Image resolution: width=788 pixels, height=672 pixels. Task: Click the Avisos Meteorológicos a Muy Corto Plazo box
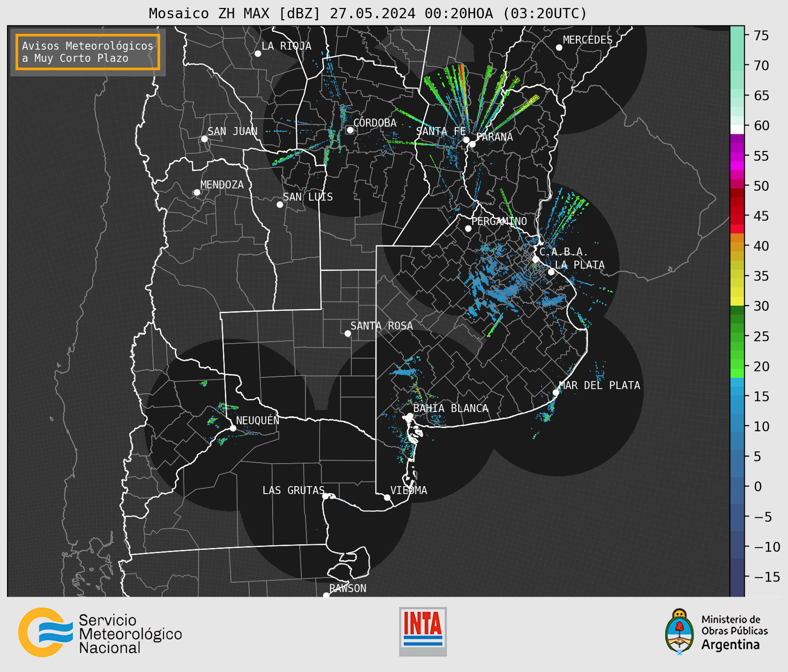[x=88, y=52]
